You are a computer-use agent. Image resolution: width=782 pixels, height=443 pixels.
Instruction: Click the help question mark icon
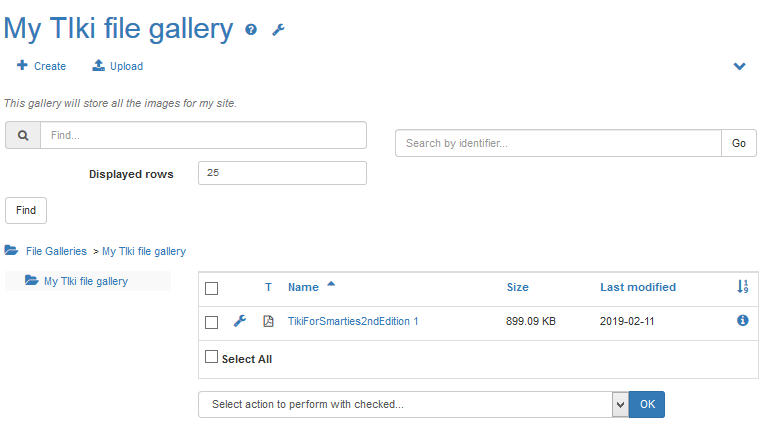[x=251, y=30]
